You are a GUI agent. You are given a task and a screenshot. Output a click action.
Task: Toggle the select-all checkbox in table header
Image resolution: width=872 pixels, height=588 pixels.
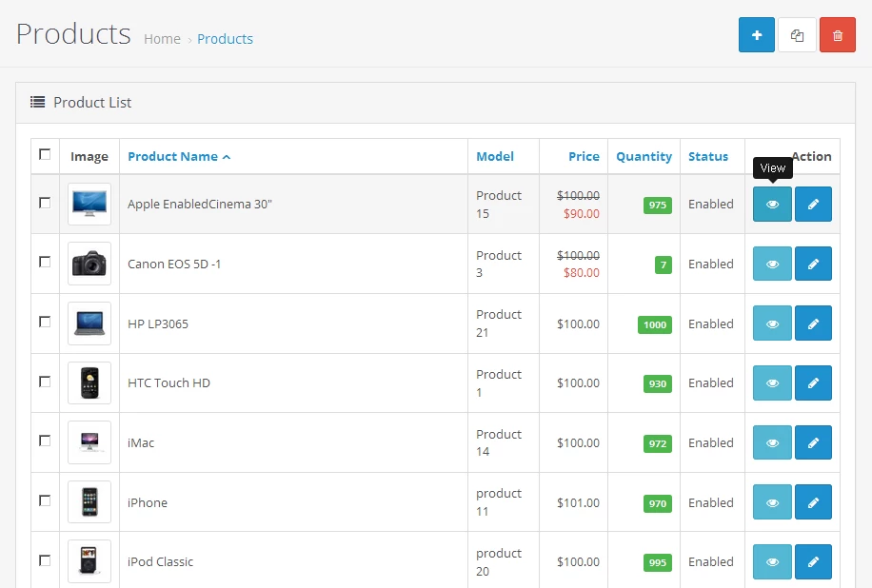coord(45,154)
